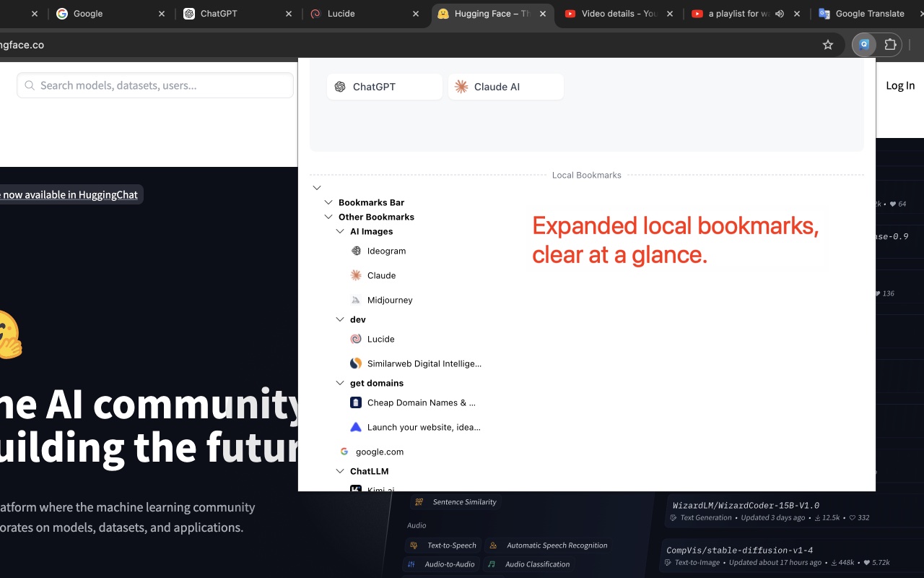Switch to the ChatGPT browser tab

pyautogui.click(x=218, y=14)
